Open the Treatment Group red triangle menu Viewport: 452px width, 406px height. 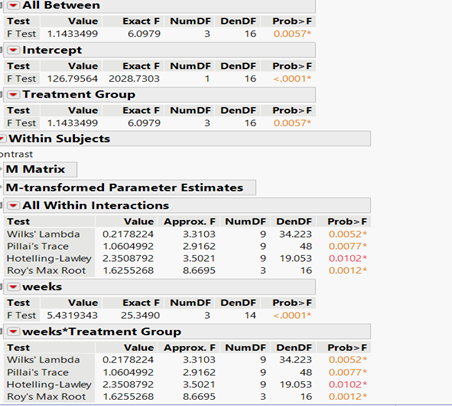pyautogui.click(x=13, y=95)
